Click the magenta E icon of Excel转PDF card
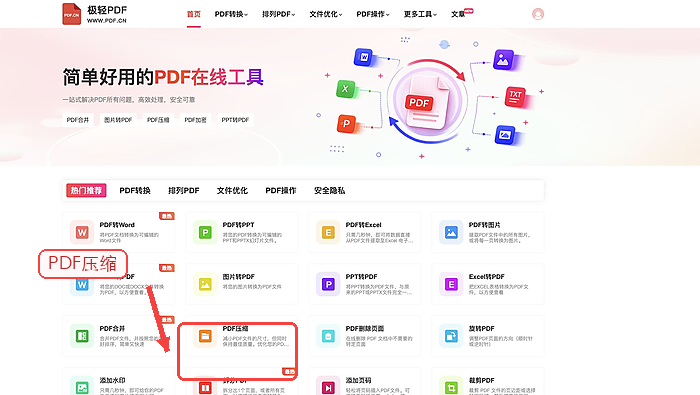The width and height of the screenshot is (700, 395). tap(451, 284)
